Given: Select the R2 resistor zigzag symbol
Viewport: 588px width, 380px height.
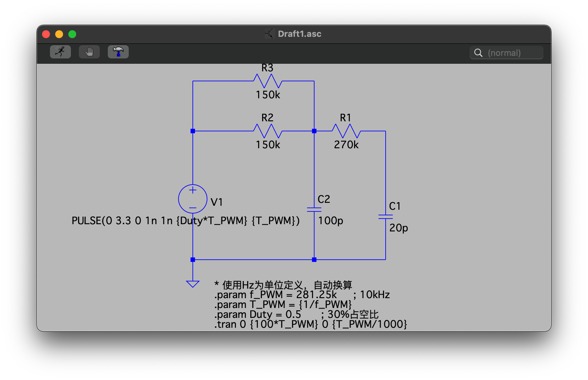Looking at the screenshot, I should tap(268, 131).
